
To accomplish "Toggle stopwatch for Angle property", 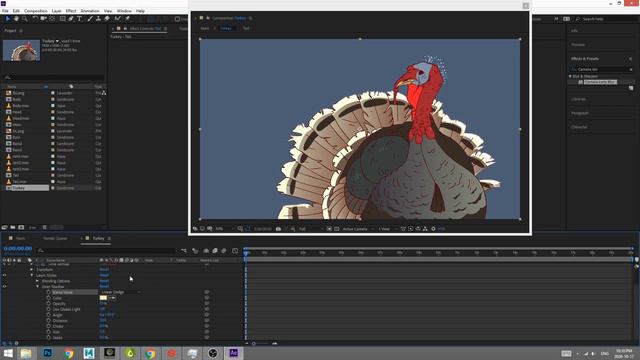I will tap(49, 315).
